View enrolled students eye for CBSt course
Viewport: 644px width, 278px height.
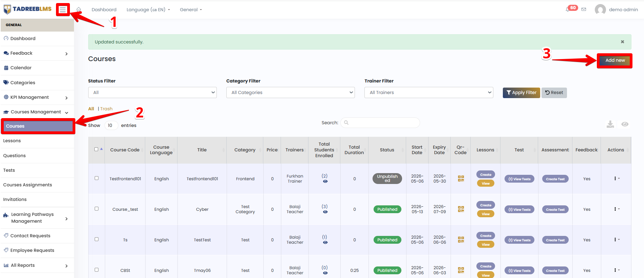click(x=325, y=273)
